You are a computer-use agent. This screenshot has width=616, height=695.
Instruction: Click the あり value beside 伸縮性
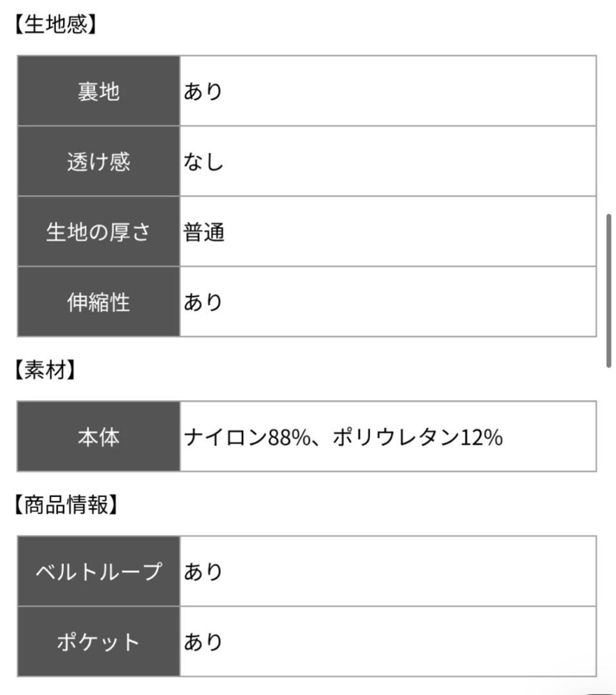(x=203, y=302)
